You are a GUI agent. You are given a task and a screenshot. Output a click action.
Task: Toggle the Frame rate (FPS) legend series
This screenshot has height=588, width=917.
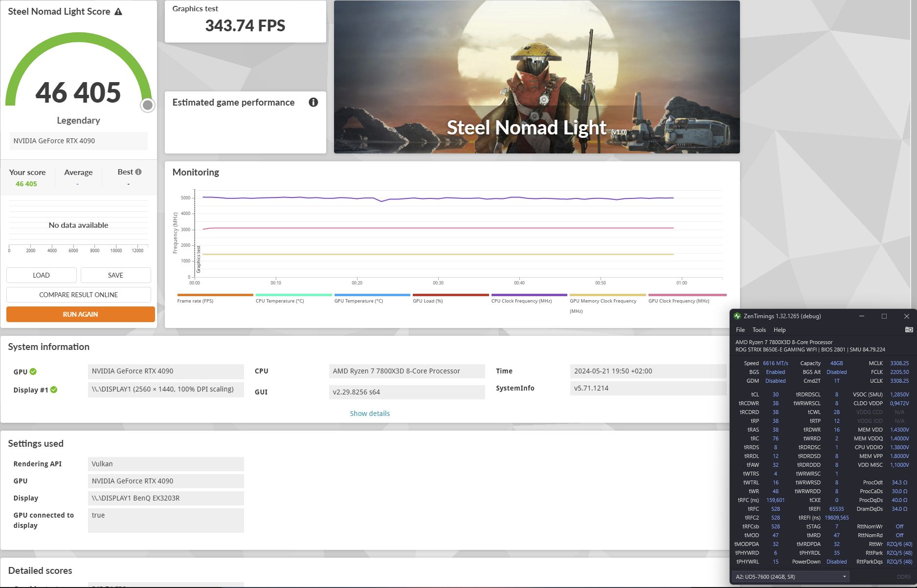[215, 298]
